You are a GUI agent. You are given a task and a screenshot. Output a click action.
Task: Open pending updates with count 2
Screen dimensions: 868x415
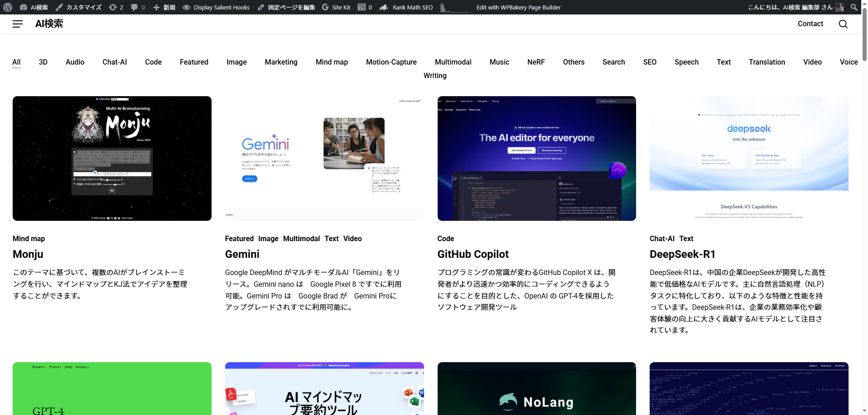(x=116, y=7)
